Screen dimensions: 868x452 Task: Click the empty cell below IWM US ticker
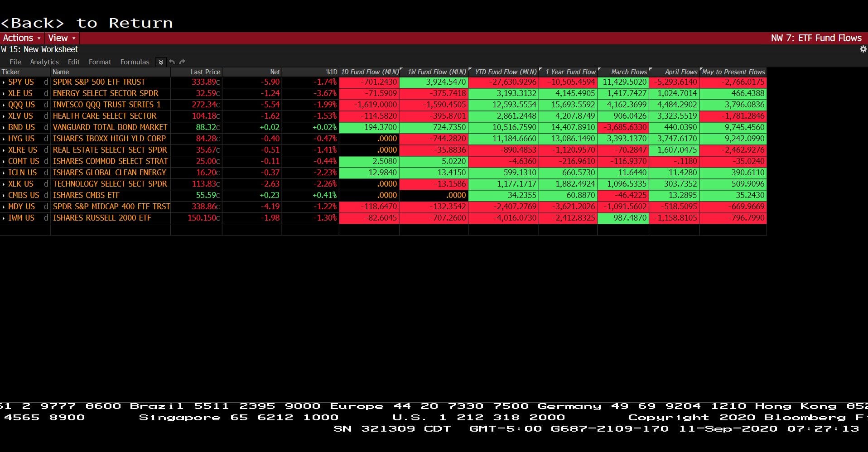[x=25, y=229]
